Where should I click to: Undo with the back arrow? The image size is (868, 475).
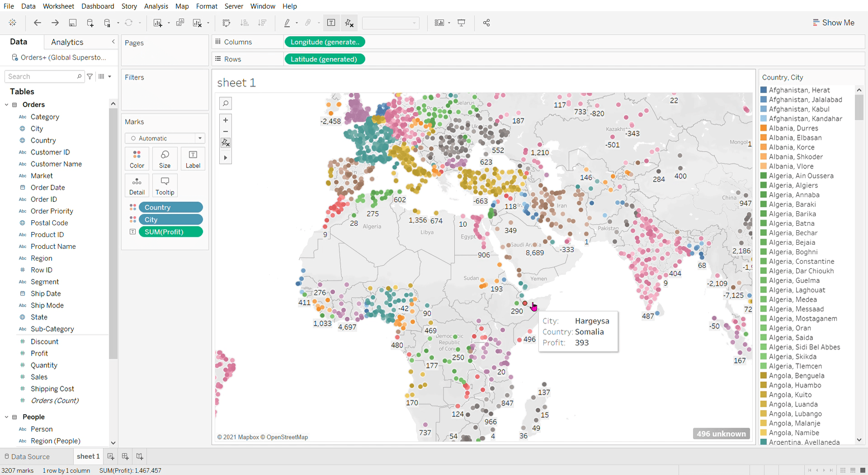click(x=38, y=23)
